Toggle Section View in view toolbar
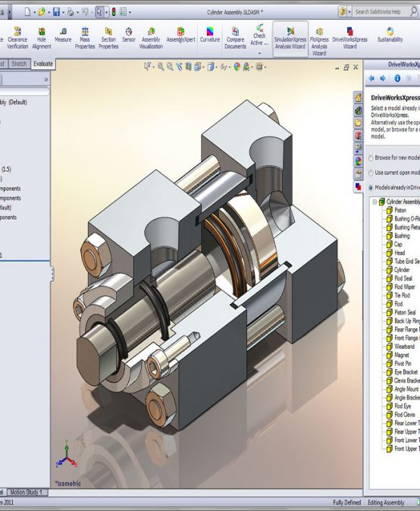This screenshot has height=511, width=420. tap(188, 67)
